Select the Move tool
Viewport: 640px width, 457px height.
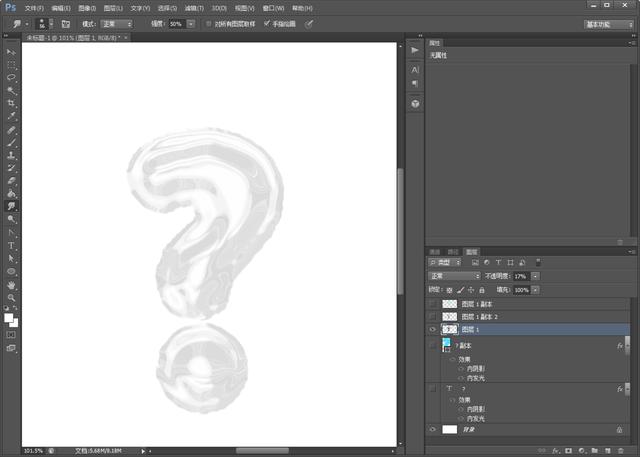(x=11, y=52)
